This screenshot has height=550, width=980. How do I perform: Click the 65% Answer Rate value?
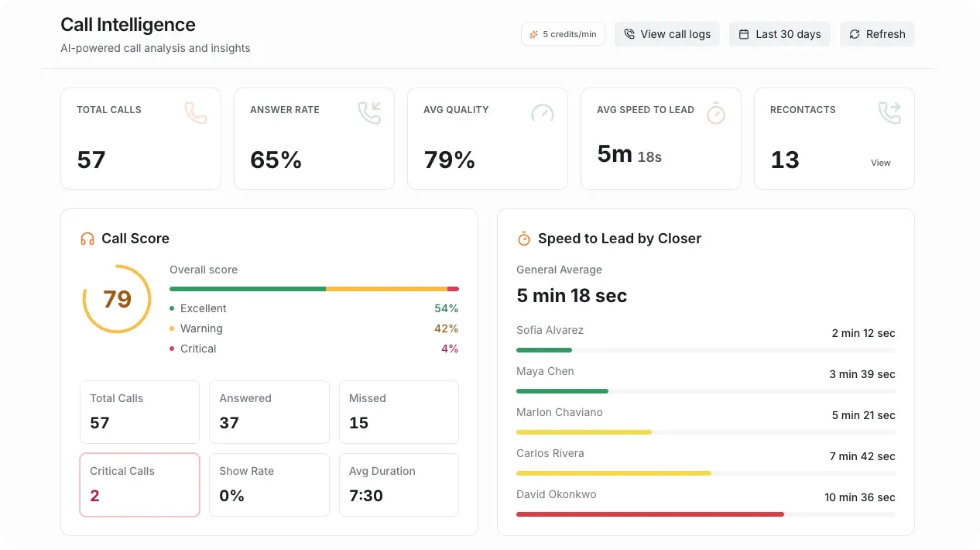pos(276,160)
